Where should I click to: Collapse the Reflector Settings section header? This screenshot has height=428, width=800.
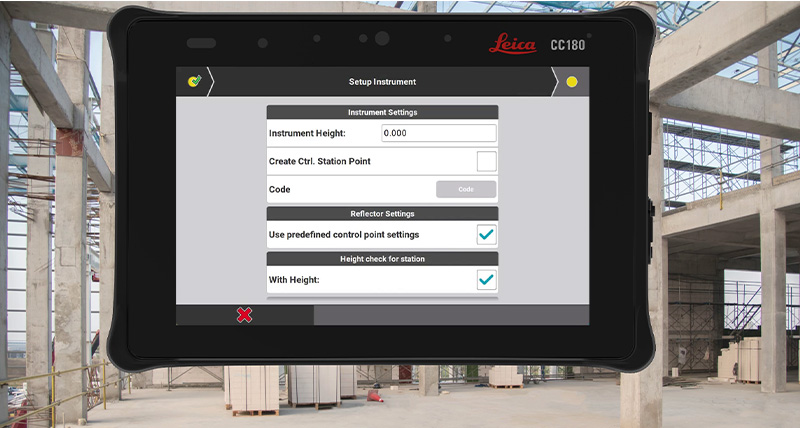(x=382, y=213)
